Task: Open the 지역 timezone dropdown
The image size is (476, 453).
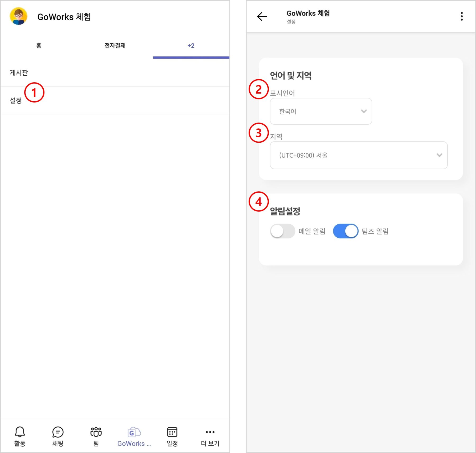Action: [358, 155]
